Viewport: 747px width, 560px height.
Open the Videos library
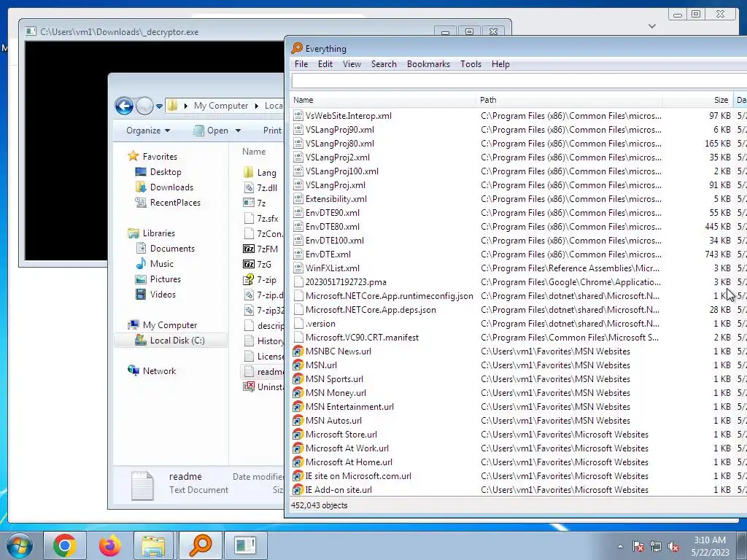(x=163, y=295)
